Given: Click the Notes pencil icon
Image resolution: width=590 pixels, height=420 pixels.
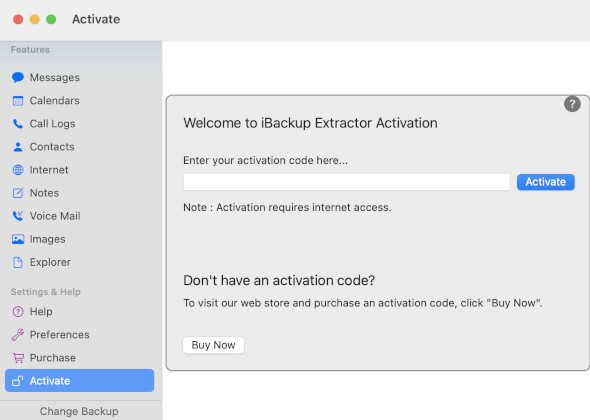Looking at the screenshot, I should [18, 193].
